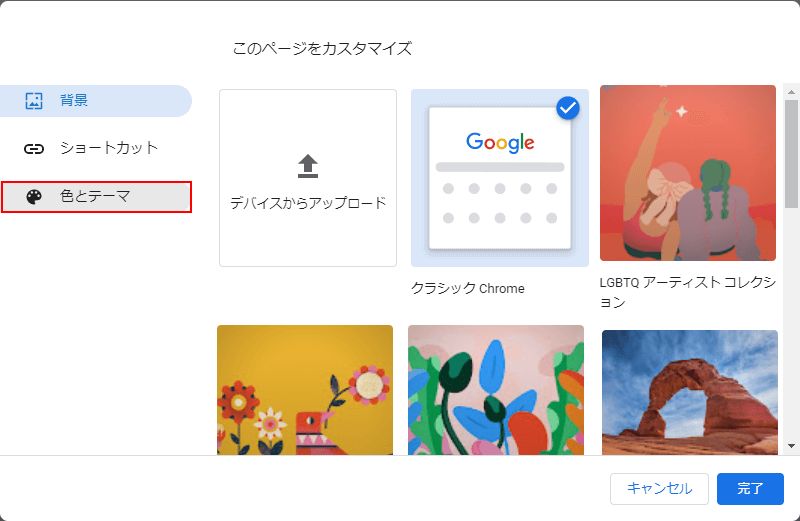This screenshot has height=521, width=800.
Task: Click the 色とテーマ palette icon
Action: coord(34,197)
